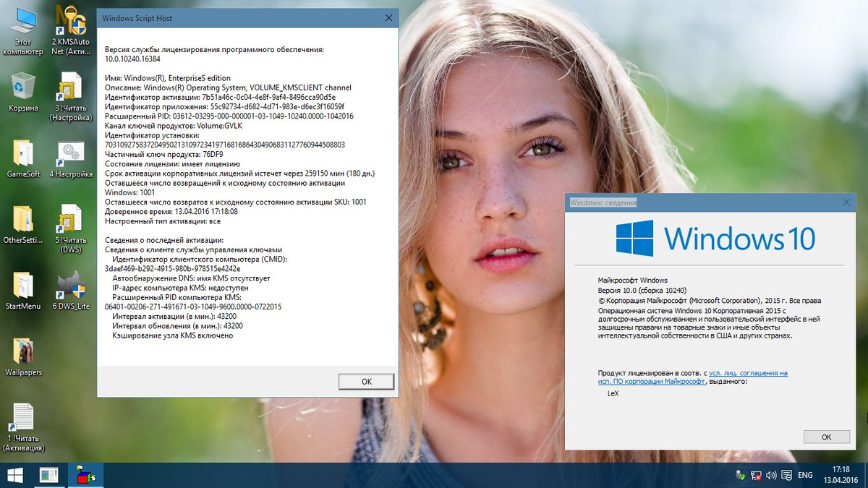868x488 pixels.
Task: Open the 'Этот компьютер' desktop icon
Action: [23, 32]
